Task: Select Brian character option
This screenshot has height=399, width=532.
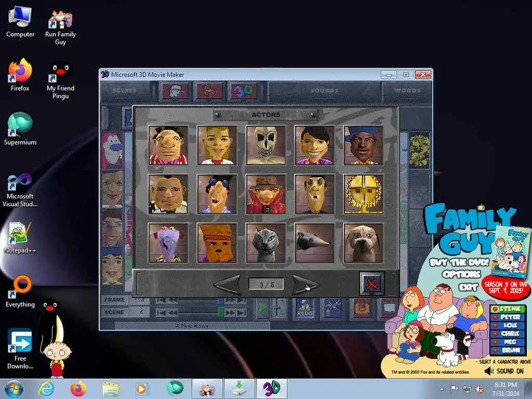Action: pyautogui.click(x=508, y=351)
